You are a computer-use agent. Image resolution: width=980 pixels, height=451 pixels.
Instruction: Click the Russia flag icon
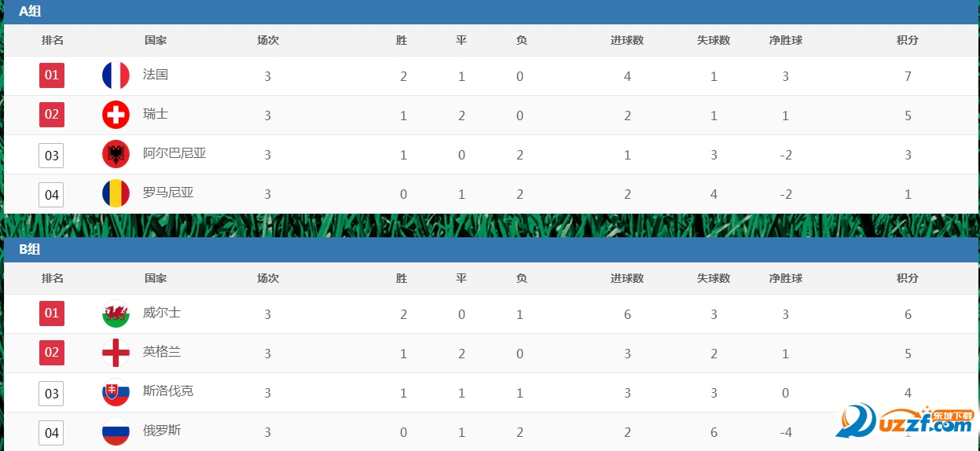pos(116,431)
